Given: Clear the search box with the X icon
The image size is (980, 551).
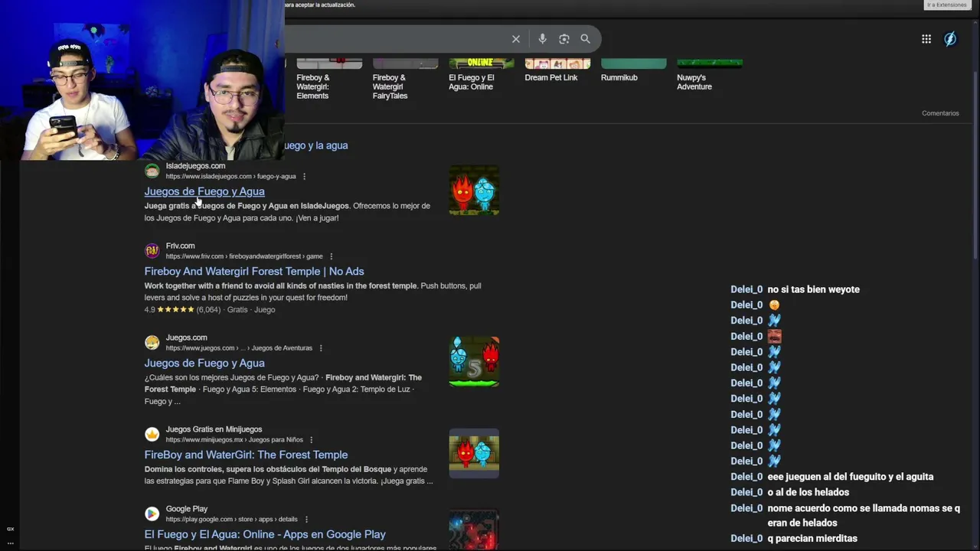Looking at the screenshot, I should pyautogui.click(x=516, y=39).
